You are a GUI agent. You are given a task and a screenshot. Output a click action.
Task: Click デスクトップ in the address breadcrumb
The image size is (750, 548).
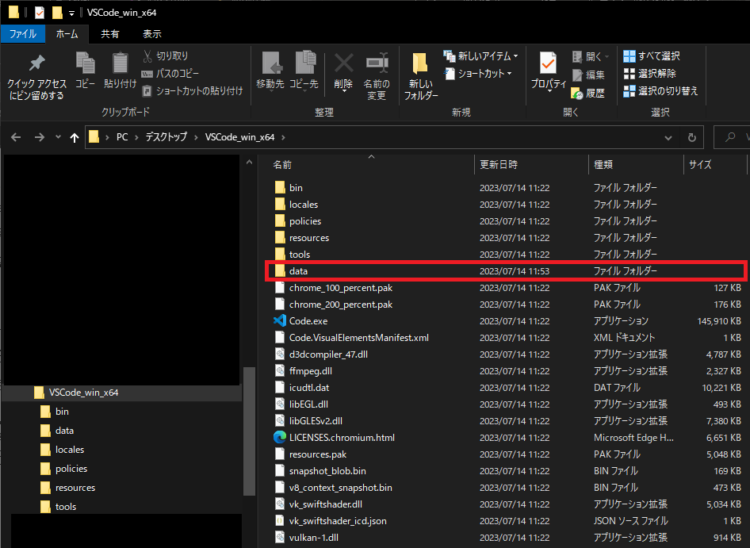pyautogui.click(x=166, y=137)
